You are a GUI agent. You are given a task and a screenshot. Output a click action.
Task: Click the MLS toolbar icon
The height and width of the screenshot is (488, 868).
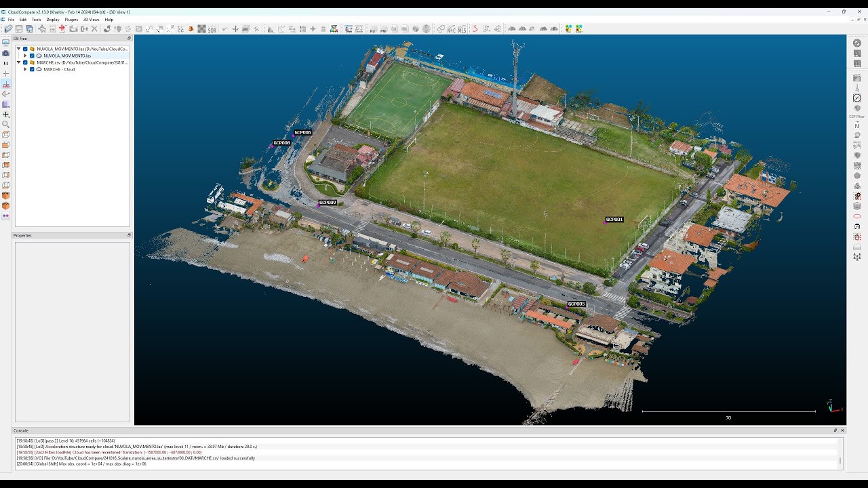[x=462, y=28]
